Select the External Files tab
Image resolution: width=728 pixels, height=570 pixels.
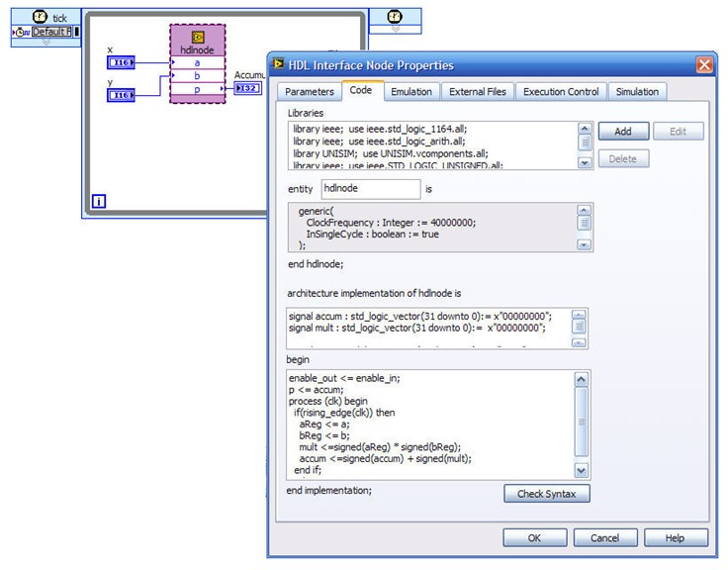[x=477, y=92]
